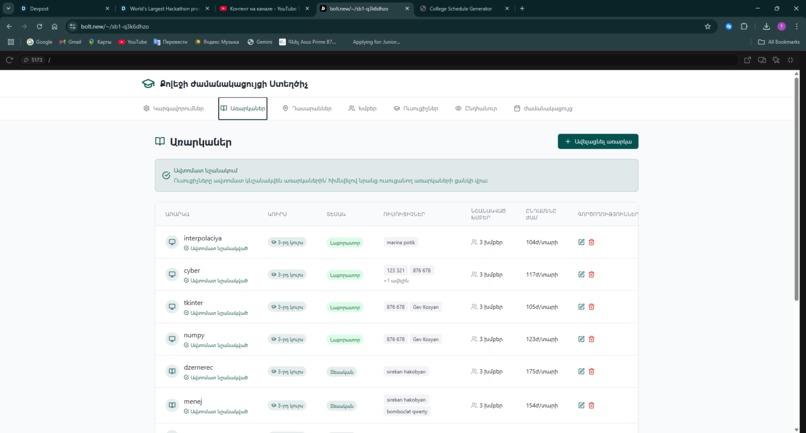Click the monitor icon beside interpolaciya
806x433 pixels.
click(x=172, y=242)
